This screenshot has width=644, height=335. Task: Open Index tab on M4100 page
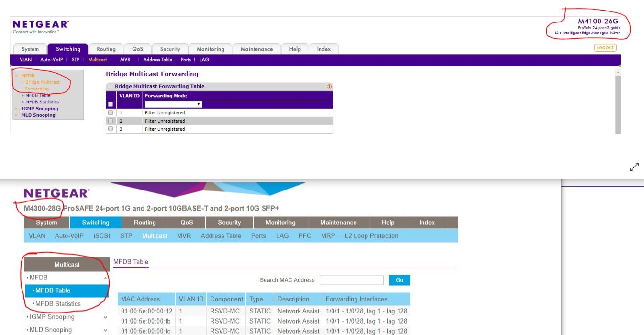(x=324, y=49)
